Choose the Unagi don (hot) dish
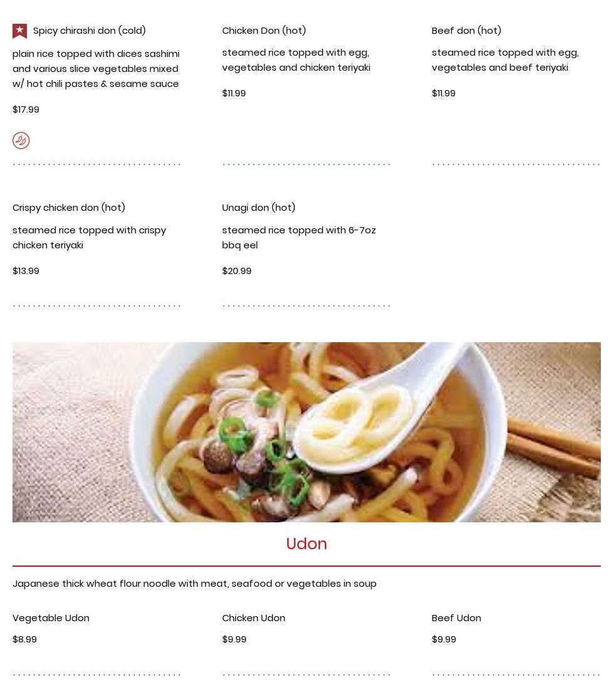The height and width of the screenshot is (700, 609). click(258, 208)
